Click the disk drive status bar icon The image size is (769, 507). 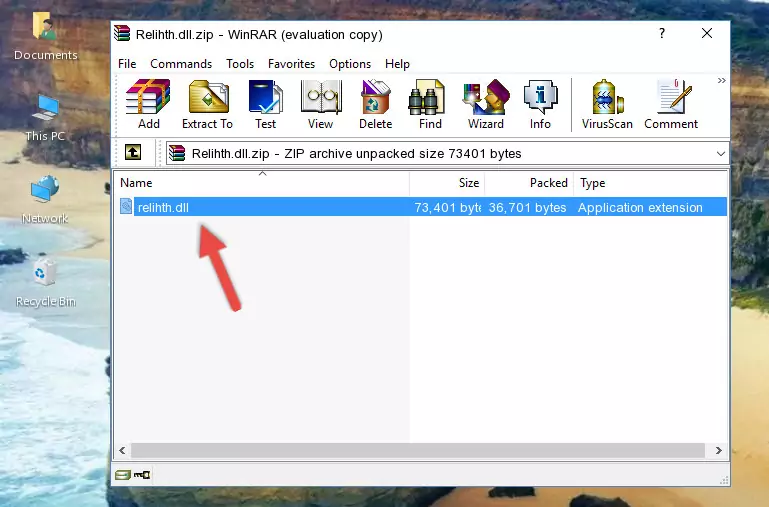(x=123, y=474)
